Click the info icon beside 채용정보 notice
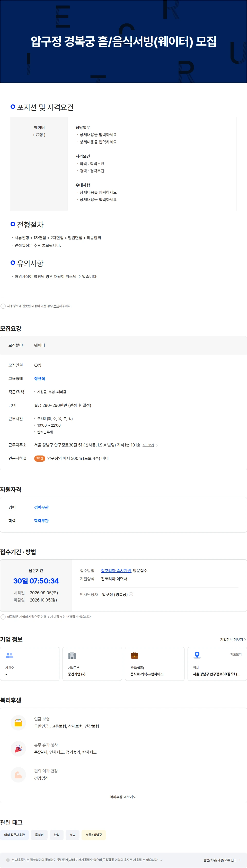 tap(3, 306)
